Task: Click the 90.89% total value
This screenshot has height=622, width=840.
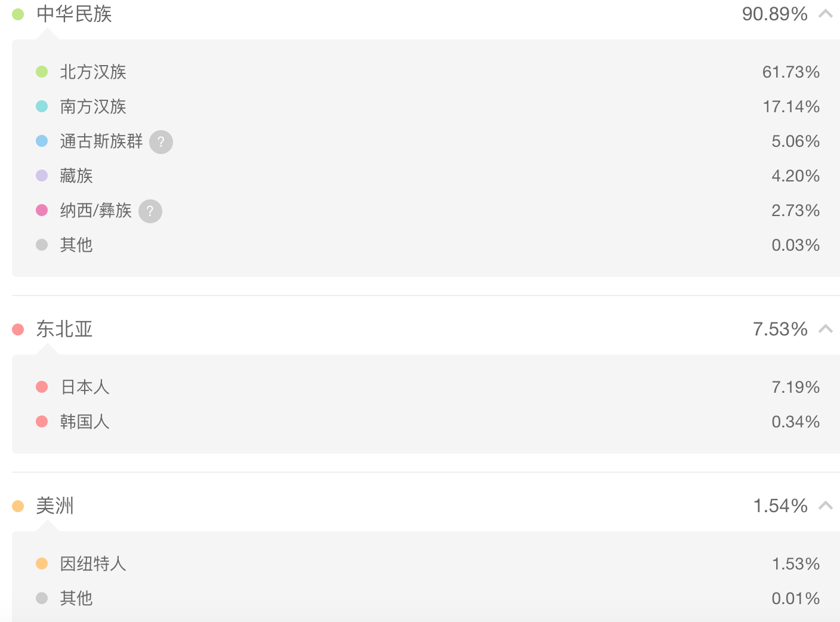Action: (774, 14)
